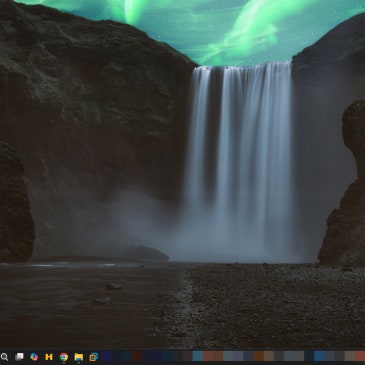Image resolution: width=365 pixels, height=365 pixels.
Task: Launch Google Chrome from the taskbar
Action: click(64, 357)
